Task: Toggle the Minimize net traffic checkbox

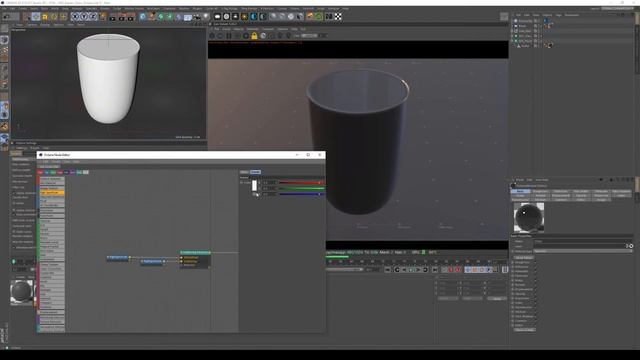Action: pyautogui.click(x=13, y=247)
